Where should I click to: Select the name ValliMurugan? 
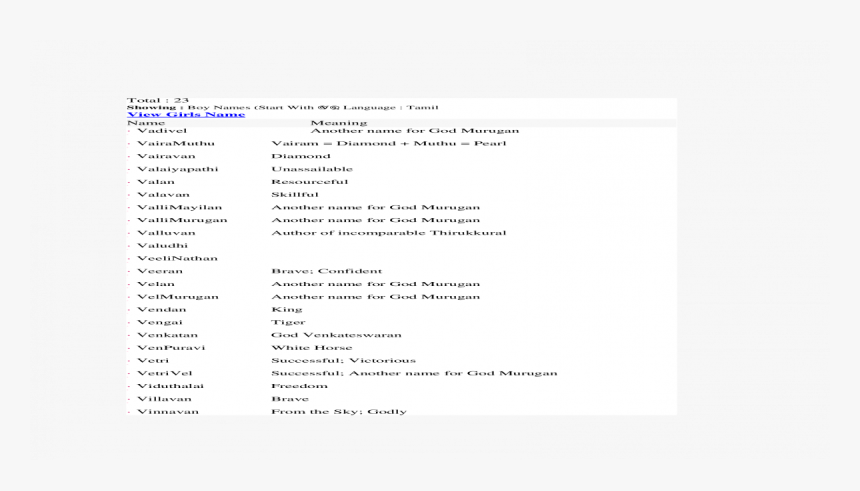click(x=182, y=220)
